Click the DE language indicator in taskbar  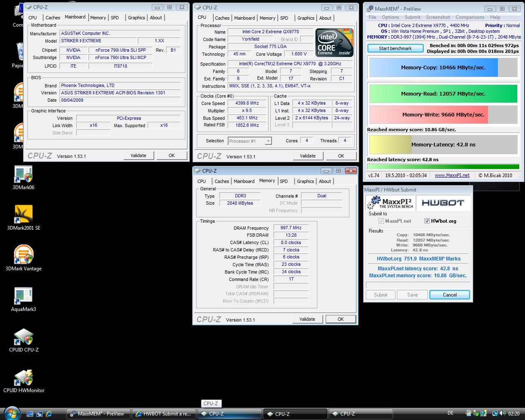450,413
